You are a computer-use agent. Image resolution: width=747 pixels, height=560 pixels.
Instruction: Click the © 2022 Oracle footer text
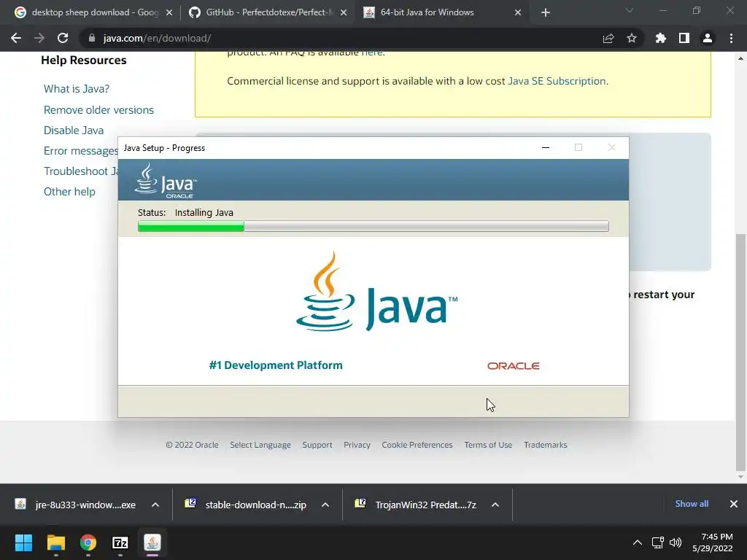(x=192, y=445)
